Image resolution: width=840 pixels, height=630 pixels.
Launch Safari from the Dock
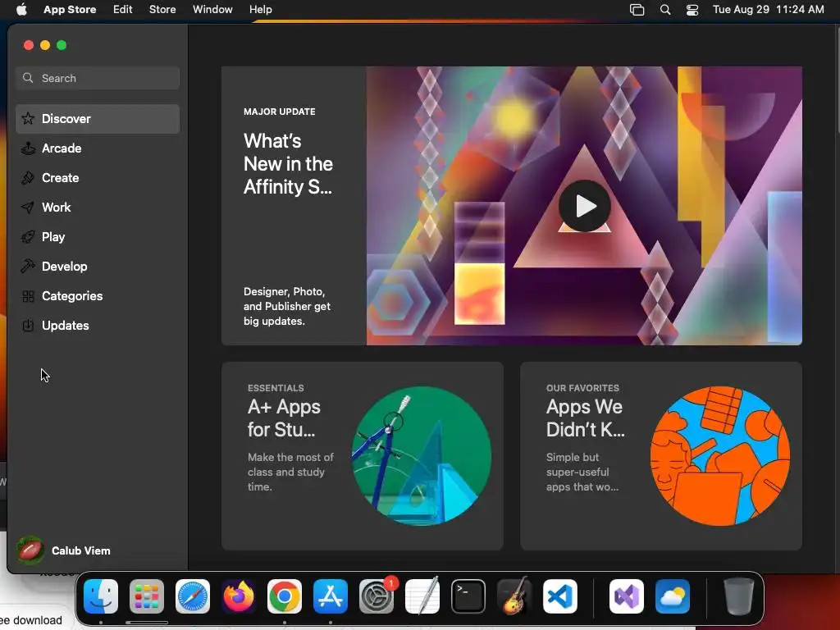[193, 596]
